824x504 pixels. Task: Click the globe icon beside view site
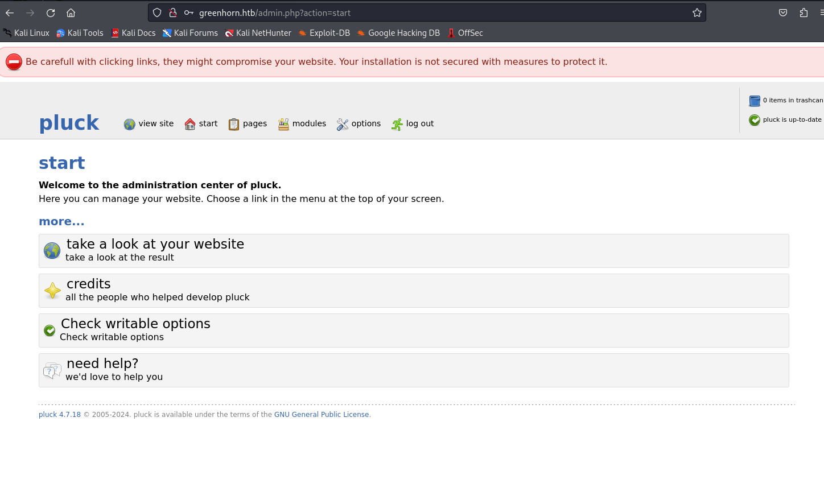[x=130, y=124]
